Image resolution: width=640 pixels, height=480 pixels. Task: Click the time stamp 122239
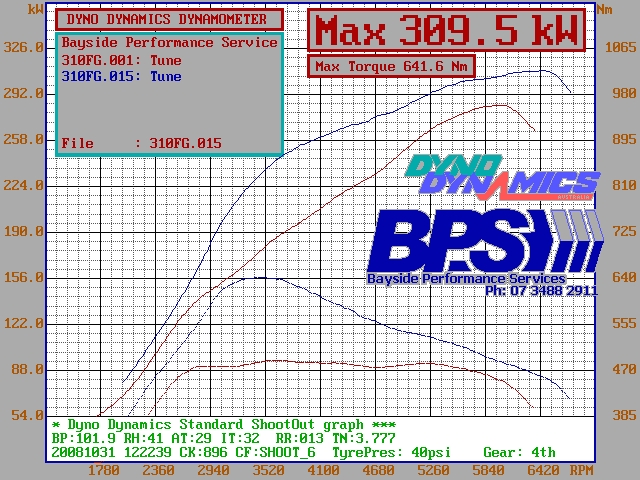147,452
